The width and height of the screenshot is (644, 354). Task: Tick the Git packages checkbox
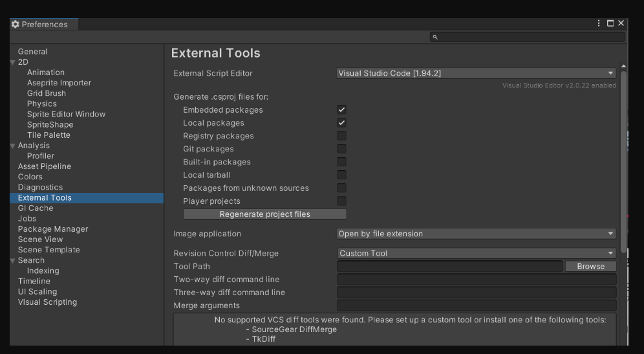341,149
